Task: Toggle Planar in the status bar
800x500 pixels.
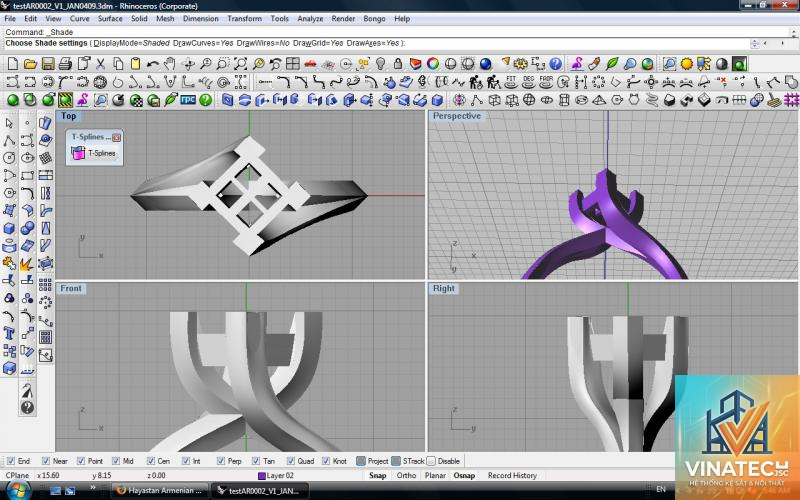Action: 435,475
